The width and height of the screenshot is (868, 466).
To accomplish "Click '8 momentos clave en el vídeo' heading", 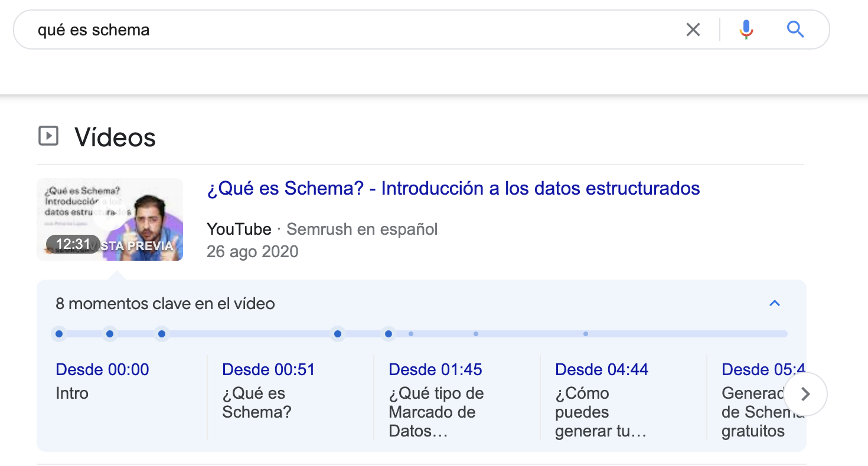I will point(165,304).
